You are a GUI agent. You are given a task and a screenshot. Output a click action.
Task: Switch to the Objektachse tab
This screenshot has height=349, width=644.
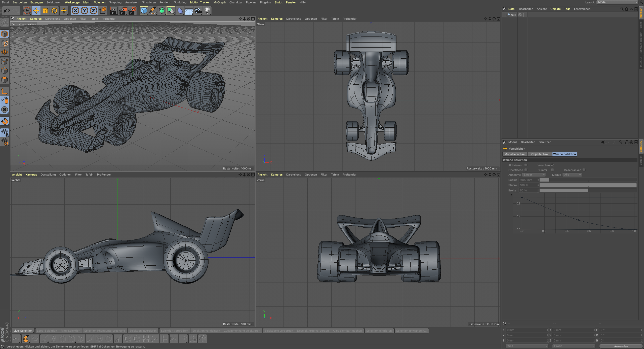click(x=539, y=154)
